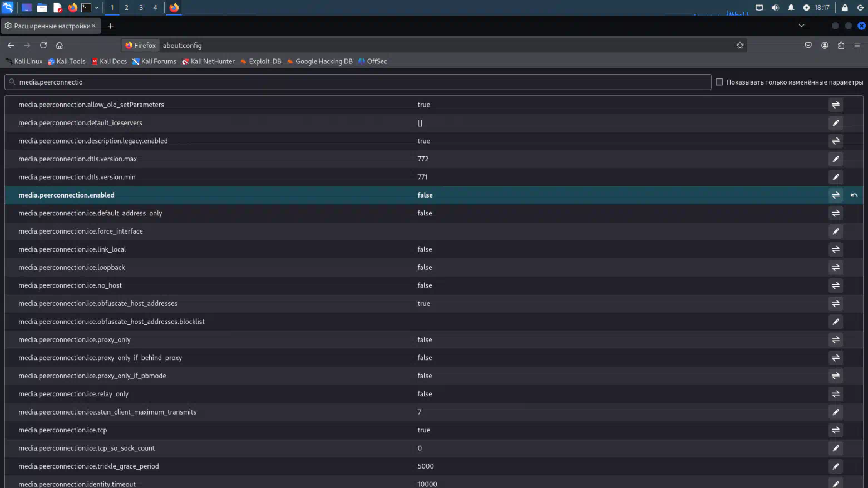Screen dimensions: 868x488
Task: Select the Расширенные настройки tab
Action: tap(51, 26)
